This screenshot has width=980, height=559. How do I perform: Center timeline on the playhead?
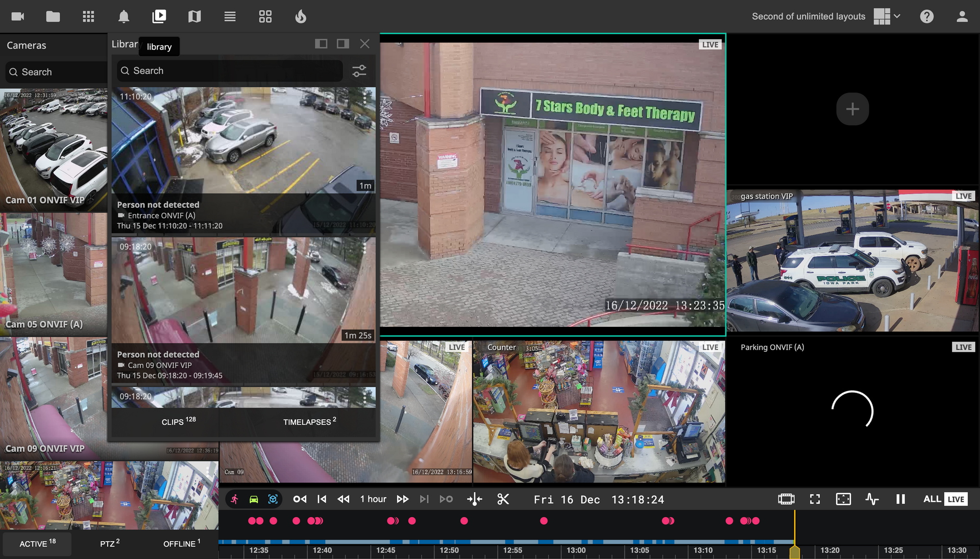pyautogui.click(x=475, y=499)
